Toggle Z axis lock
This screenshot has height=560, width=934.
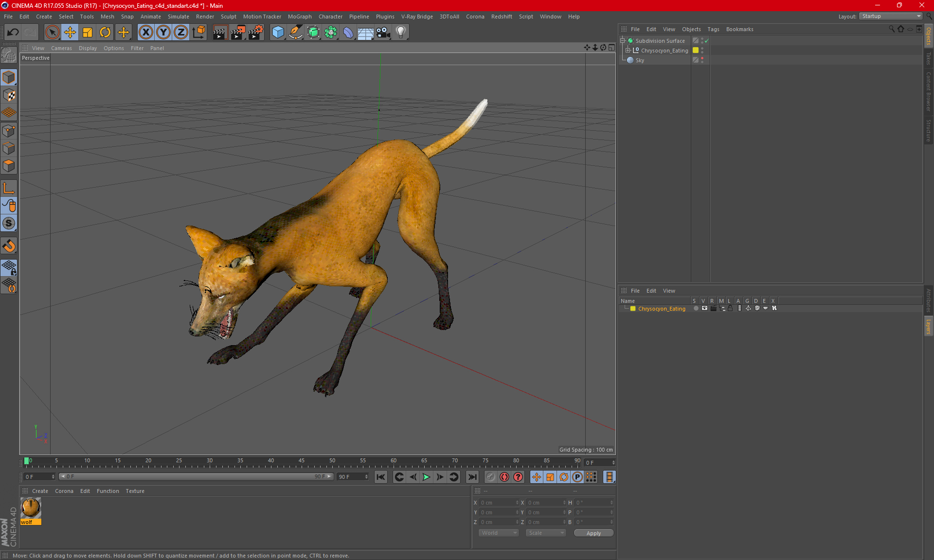point(180,32)
